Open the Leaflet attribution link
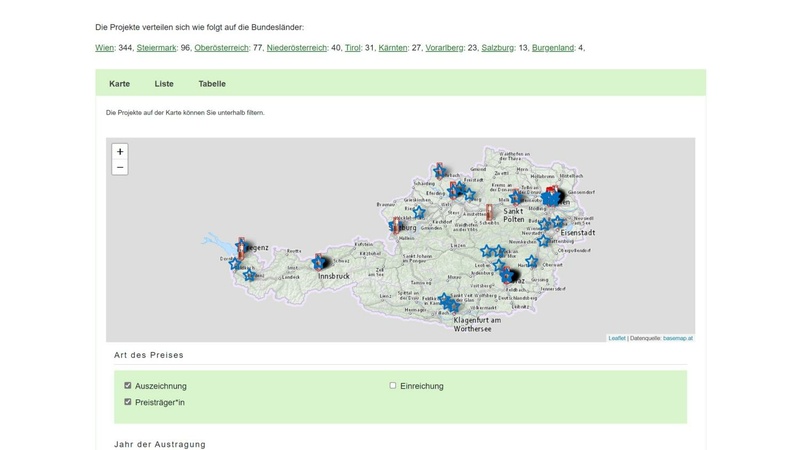The image size is (800, 450). coord(617,338)
